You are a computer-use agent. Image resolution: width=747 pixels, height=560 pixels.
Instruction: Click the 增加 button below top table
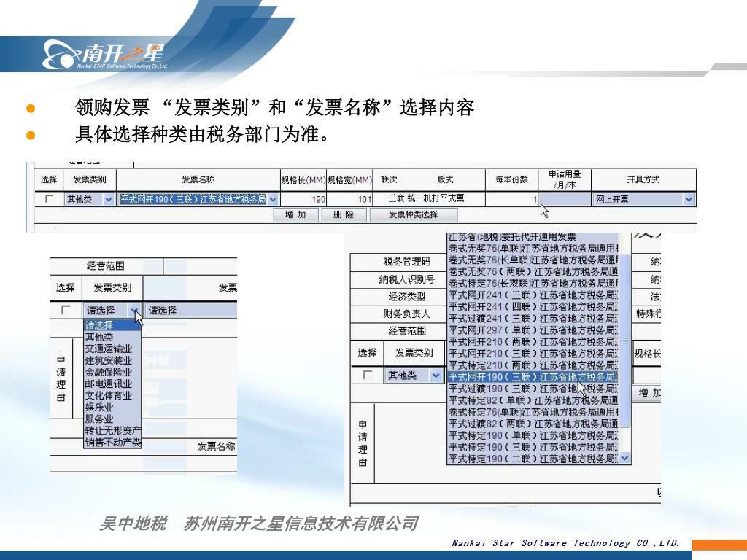tap(295, 215)
